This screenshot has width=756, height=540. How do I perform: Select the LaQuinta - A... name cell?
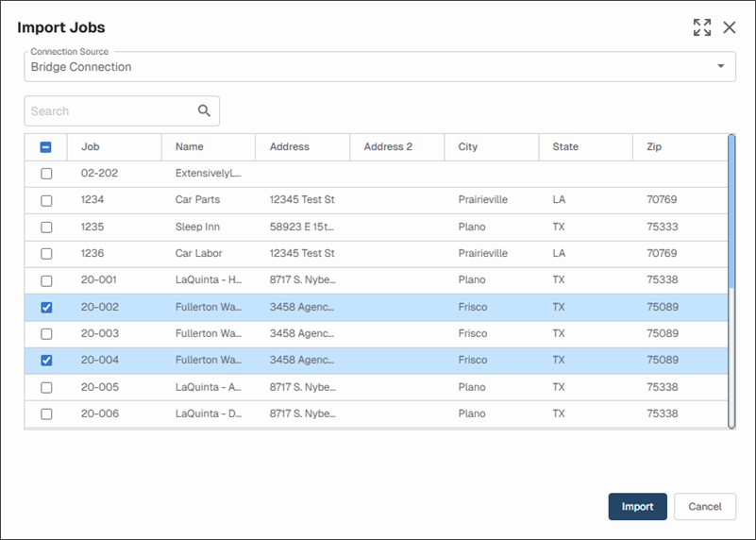209,387
